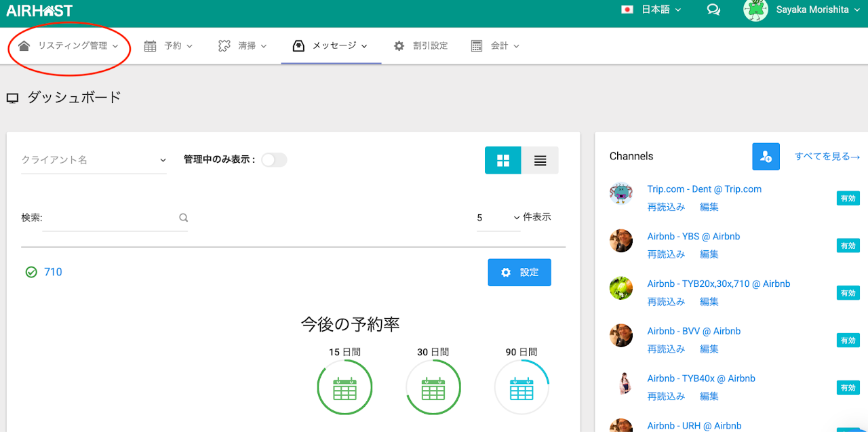Click the AIRHOST logo
868x432 pixels.
click(x=39, y=10)
